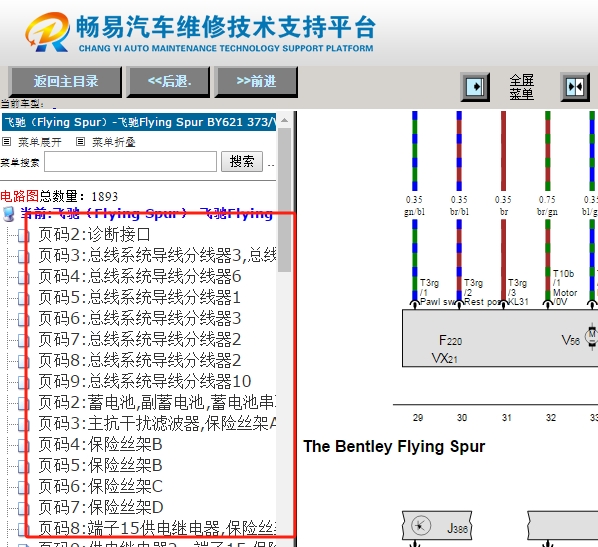Click the VX21 component label in diagram
The height and width of the screenshot is (547, 598).
tap(444, 359)
